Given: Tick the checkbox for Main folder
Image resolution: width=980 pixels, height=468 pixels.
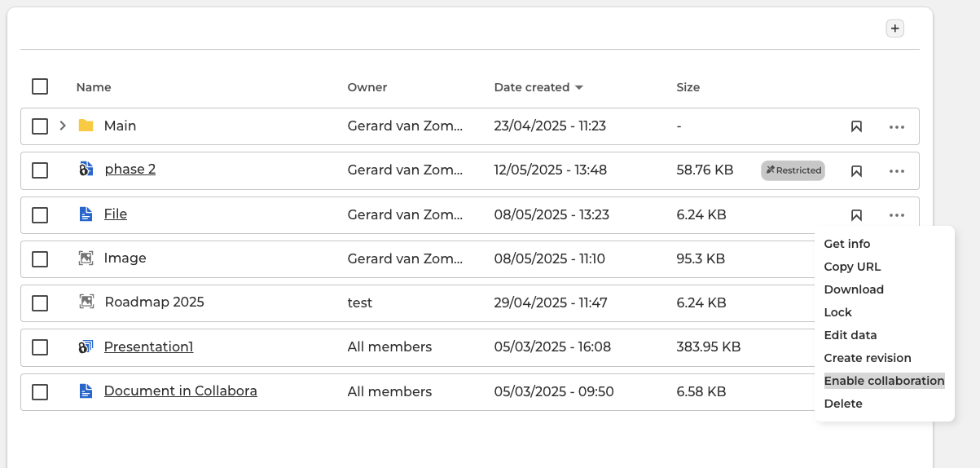Looking at the screenshot, I should [40, 126].
